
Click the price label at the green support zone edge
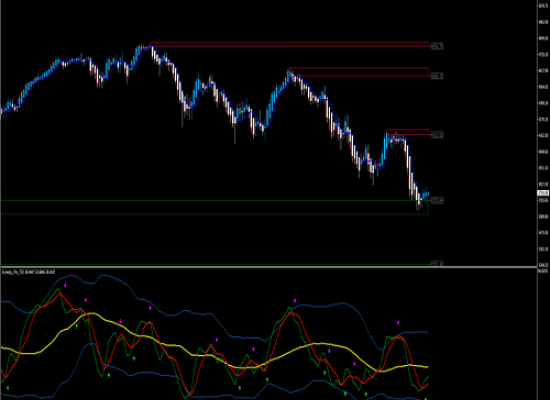tap(436, 200)
